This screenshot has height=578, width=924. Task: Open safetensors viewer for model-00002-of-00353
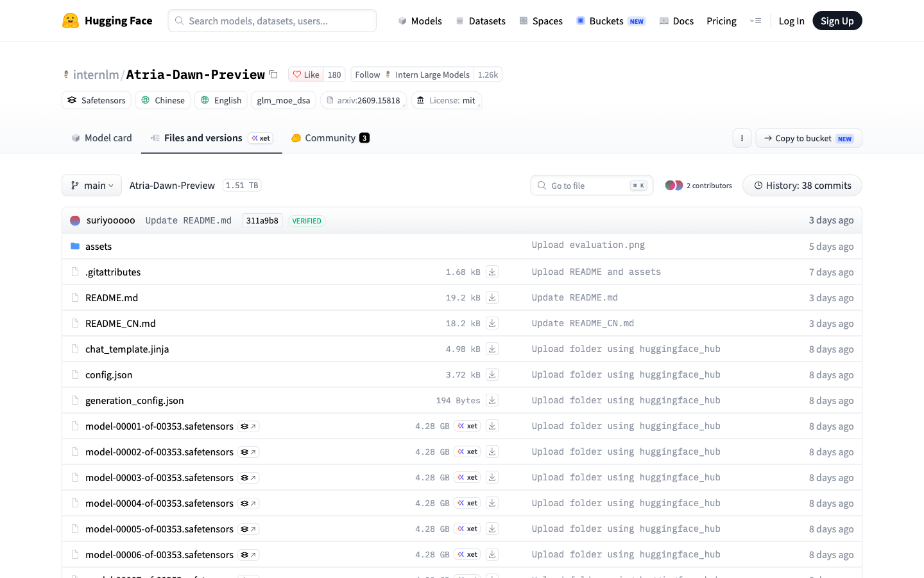[x=248, y=452]
